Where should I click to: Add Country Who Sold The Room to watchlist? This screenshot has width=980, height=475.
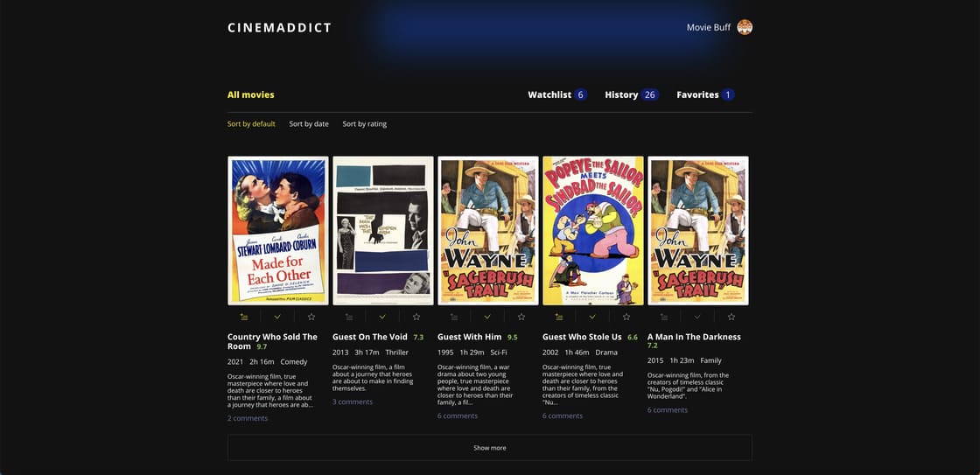[244, 317]
